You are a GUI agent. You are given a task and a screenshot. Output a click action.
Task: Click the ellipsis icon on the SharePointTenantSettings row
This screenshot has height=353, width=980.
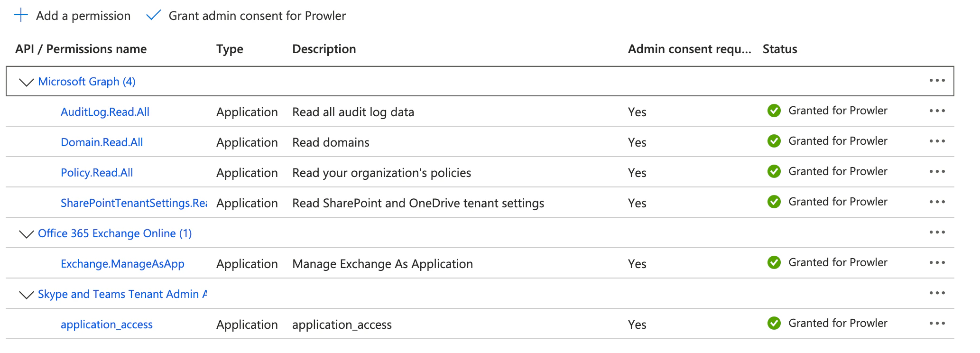point(938,202)
